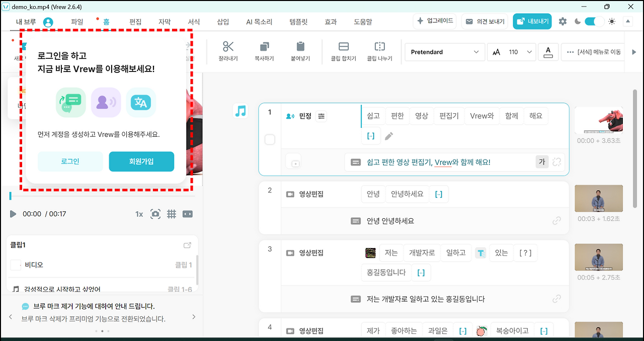The height and width of the screenshot is (341, 644).
Task: Select the 비디오 row in 클립1 panel
Action: 101,265
